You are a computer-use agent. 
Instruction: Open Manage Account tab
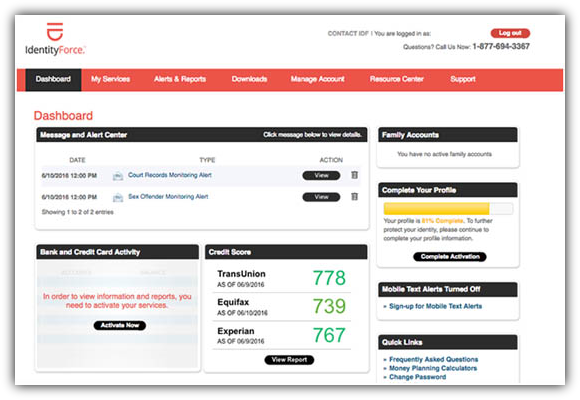pos(317,79)
